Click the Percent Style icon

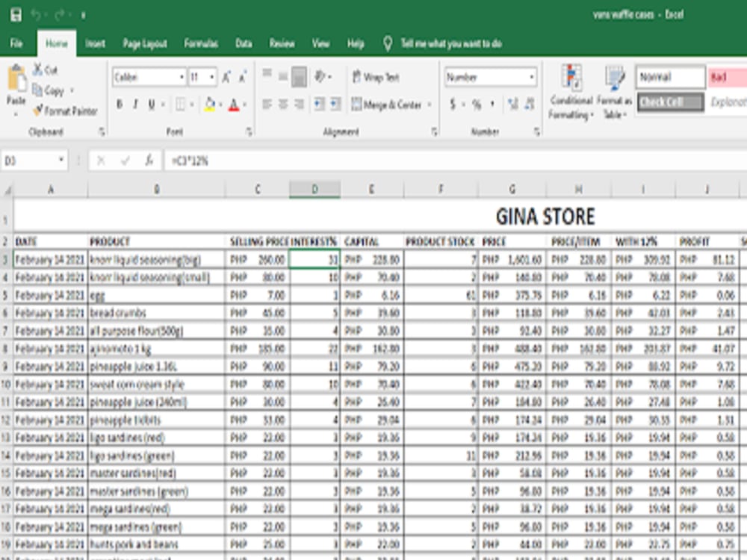tap(477, 104)
